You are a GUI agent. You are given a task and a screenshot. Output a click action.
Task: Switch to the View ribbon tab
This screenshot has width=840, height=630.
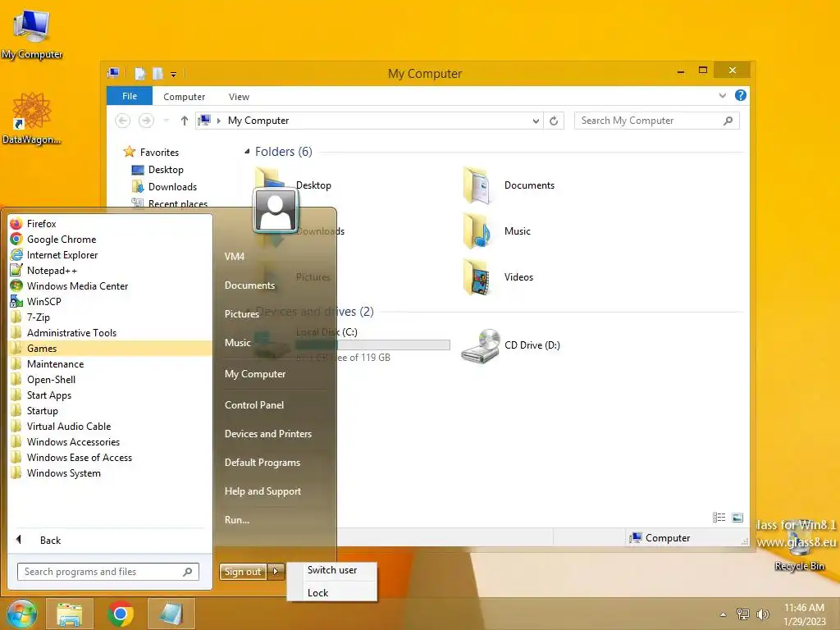point(239,97)
